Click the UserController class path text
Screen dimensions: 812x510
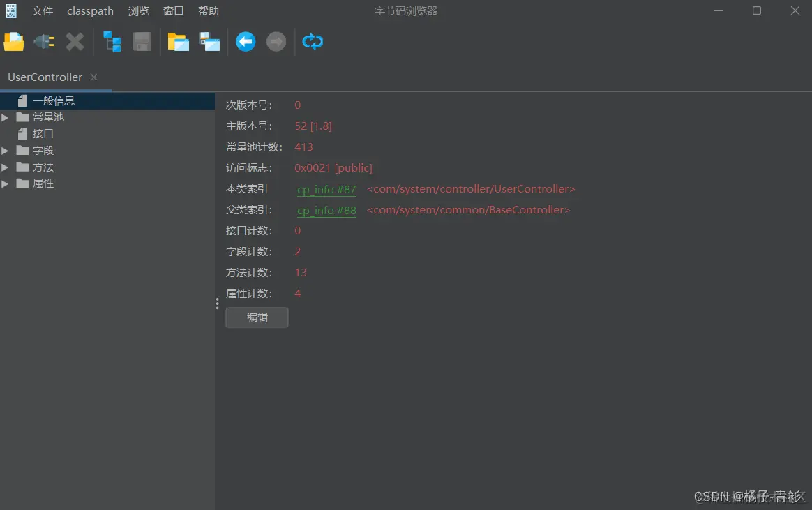(471, 189)
